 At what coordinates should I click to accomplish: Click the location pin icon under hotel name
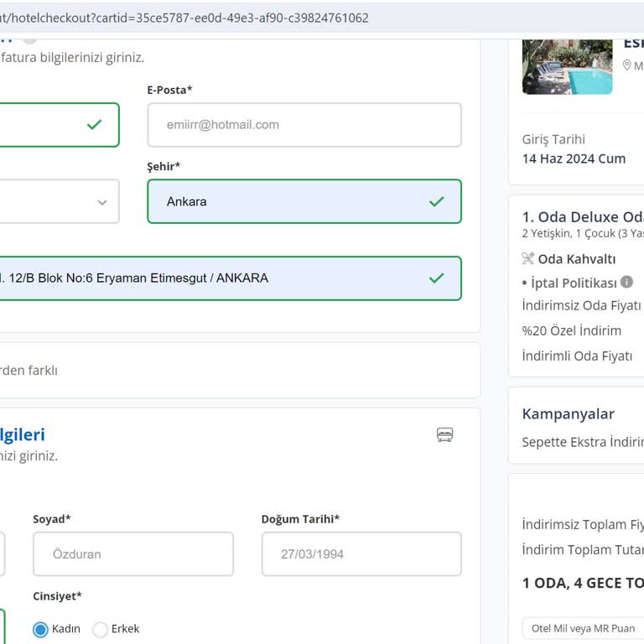[626, 65]
